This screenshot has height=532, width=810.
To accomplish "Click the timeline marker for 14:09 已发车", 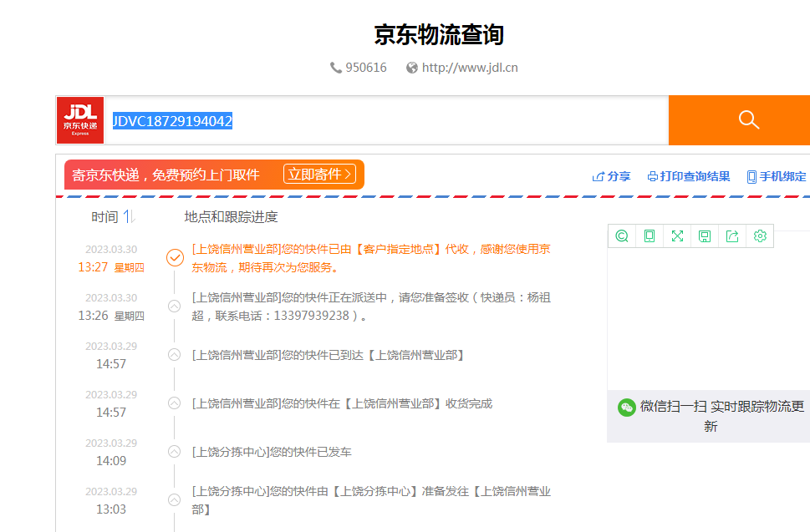I will click(x=175, y=452).
